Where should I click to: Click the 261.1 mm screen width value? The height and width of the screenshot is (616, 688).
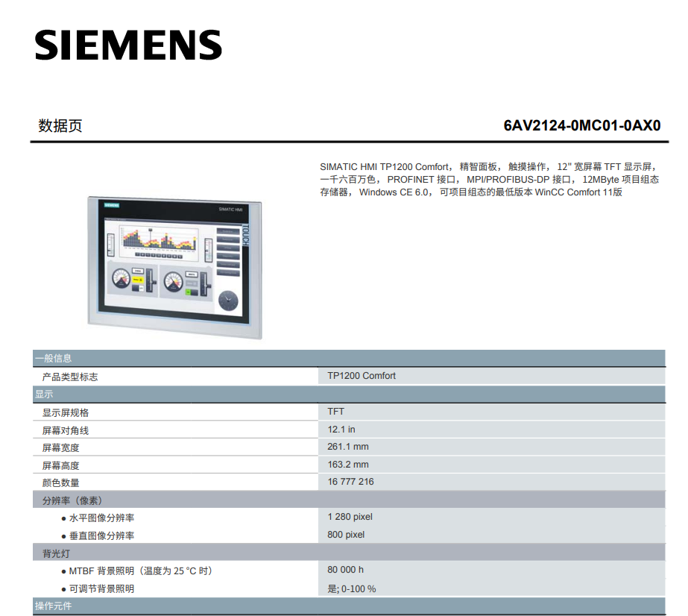348,447
